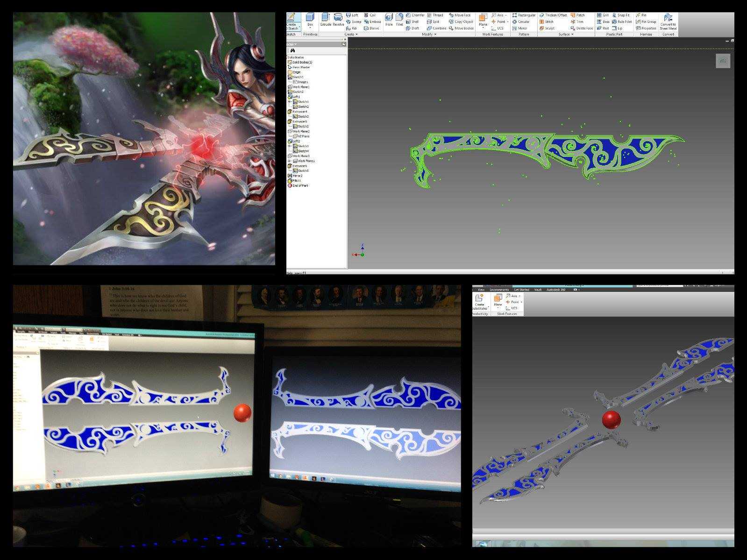Select Fillet1 in the model tree
The image size is (747, 560).
(294, 181)
